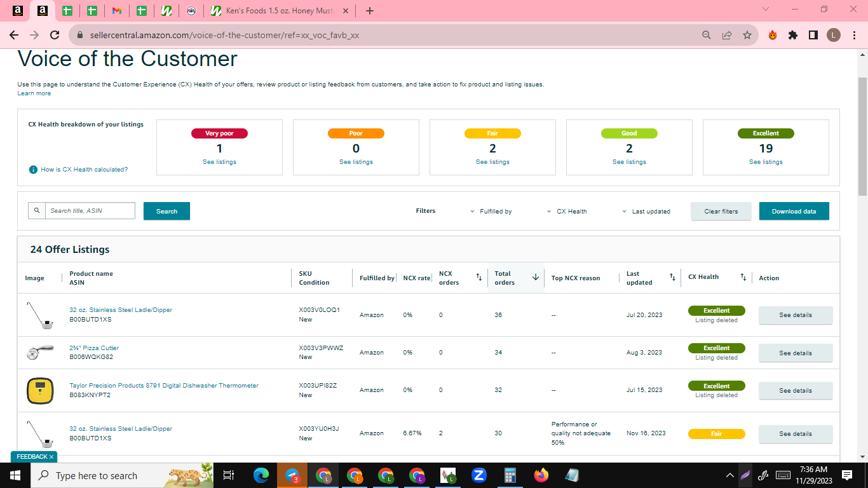This screenshot has width=868, height=488.
Task: Open the Chrome profile avatar L
Action: coord(834,35)
